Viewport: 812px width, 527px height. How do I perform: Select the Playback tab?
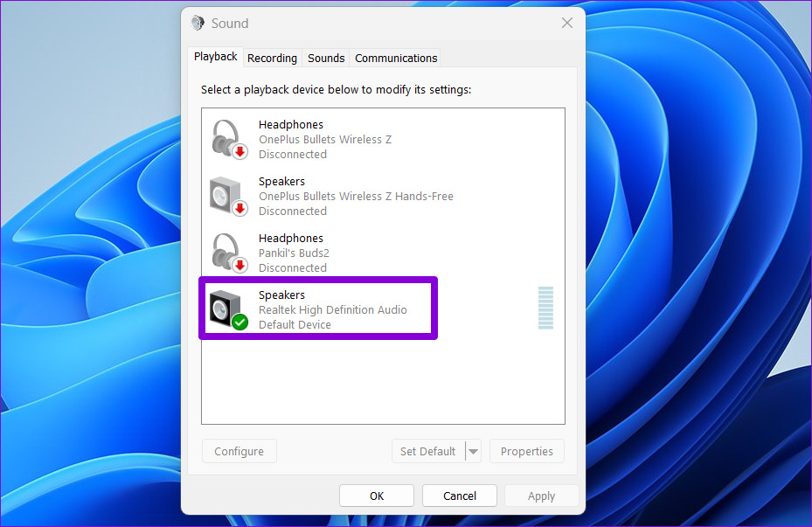[215, 56]
